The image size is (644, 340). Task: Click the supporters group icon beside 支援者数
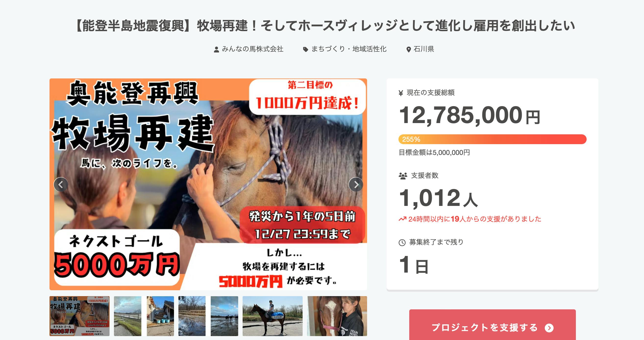point(403,176)
